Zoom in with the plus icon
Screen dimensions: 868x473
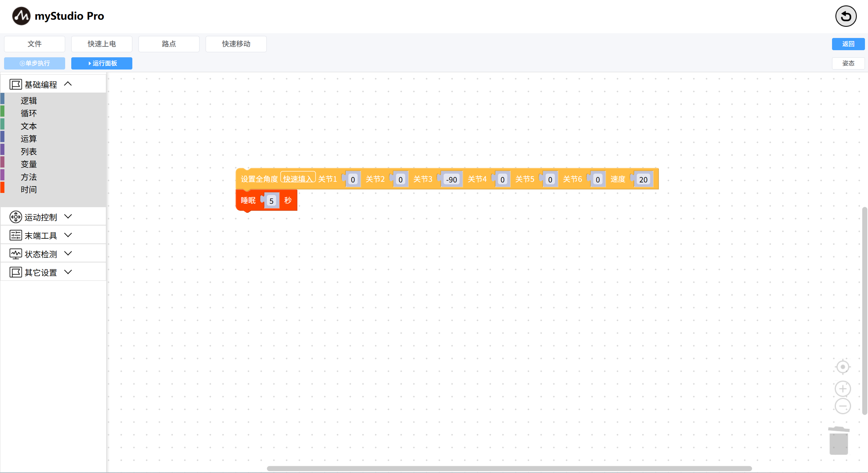click(842, 389)
